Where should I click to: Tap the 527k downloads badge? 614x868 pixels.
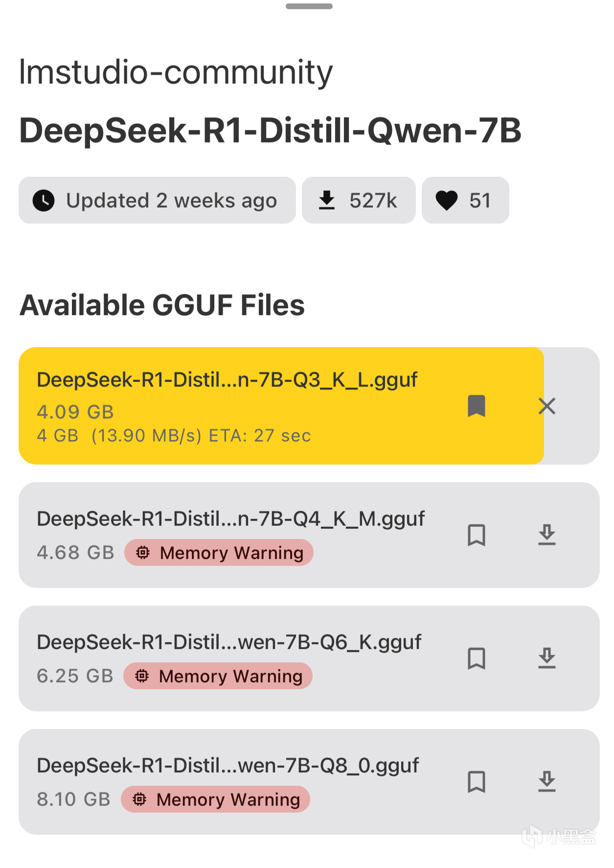click(x=358, y=200)
